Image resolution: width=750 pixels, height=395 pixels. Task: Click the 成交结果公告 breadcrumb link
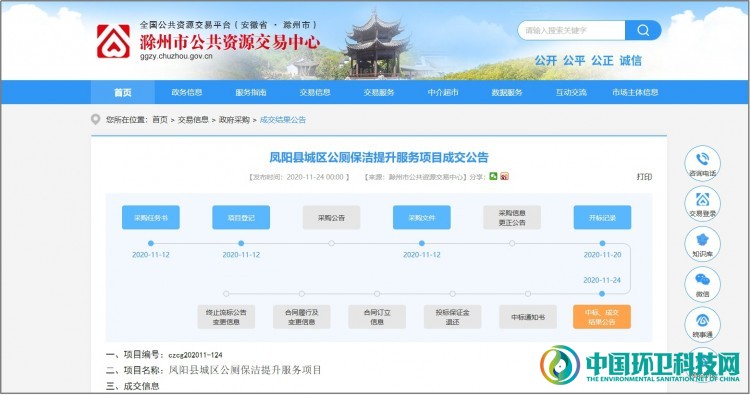(x=283, y=120)
